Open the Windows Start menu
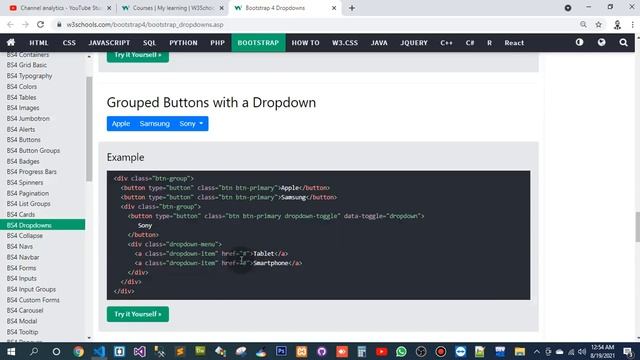The width and height of the screenshot is (640, 360). 11,351
